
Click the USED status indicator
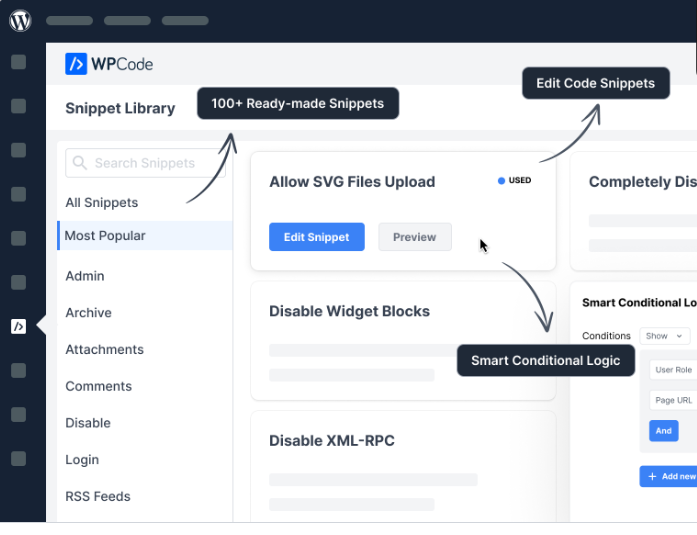tap(514, 180)
